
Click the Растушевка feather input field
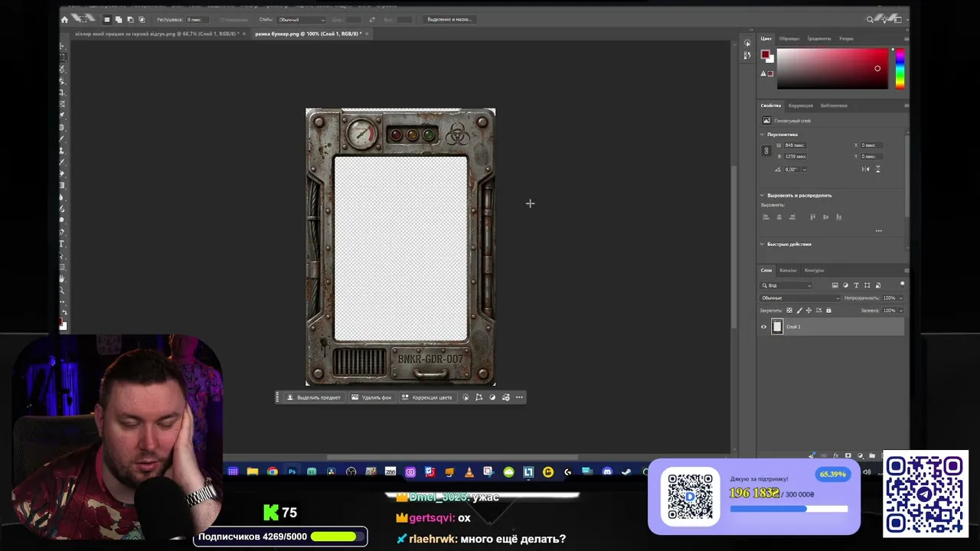tap(198, 19)
